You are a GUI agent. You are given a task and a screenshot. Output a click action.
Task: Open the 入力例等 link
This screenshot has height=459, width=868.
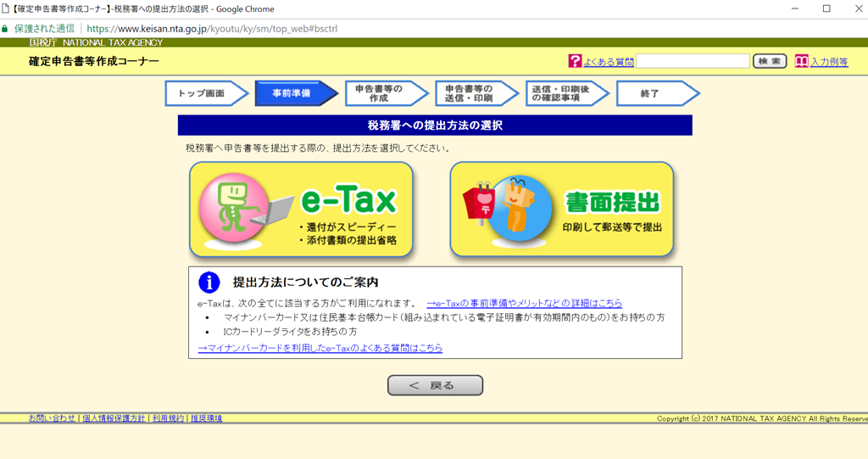pyautogui.click(x=829, y=62)
